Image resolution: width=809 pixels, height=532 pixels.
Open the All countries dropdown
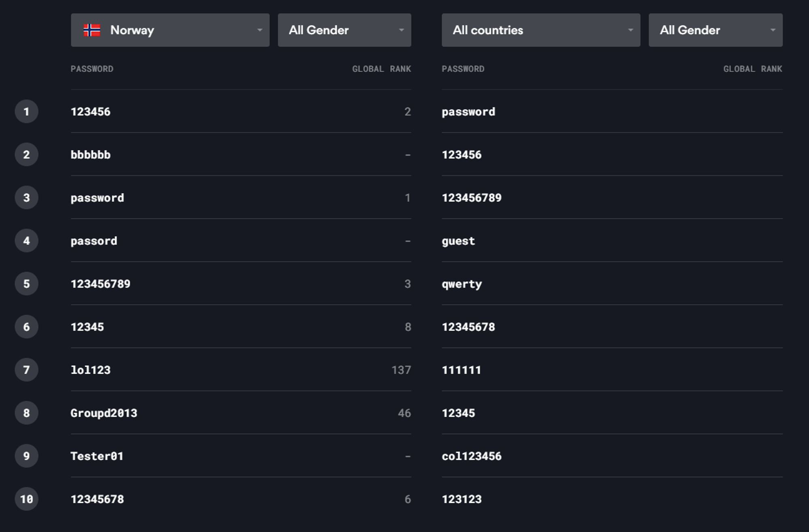(x=541, y=30)
